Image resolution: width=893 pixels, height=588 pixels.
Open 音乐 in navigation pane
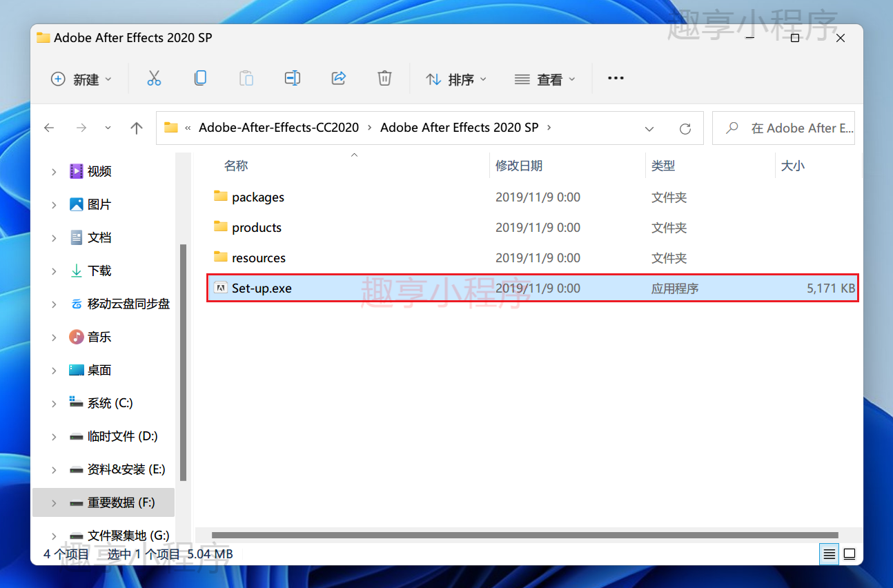(x=99, y=337)
